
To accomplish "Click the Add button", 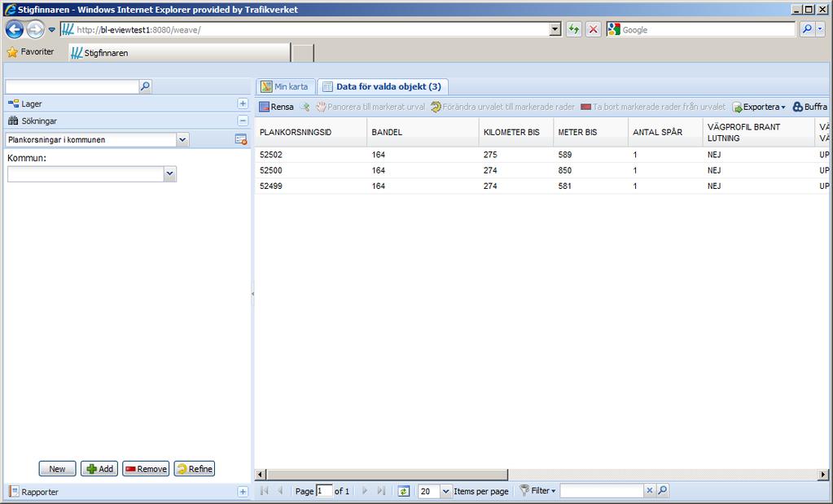I will pos(99,468).
